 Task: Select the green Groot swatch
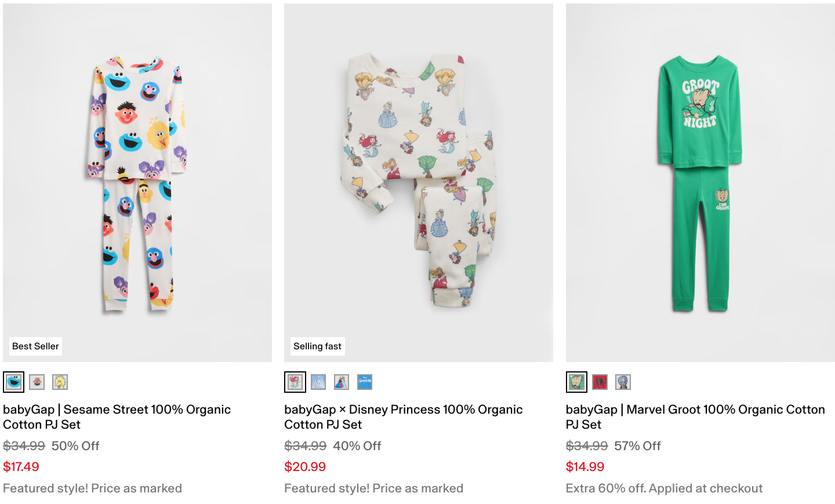tap(576, 382)
